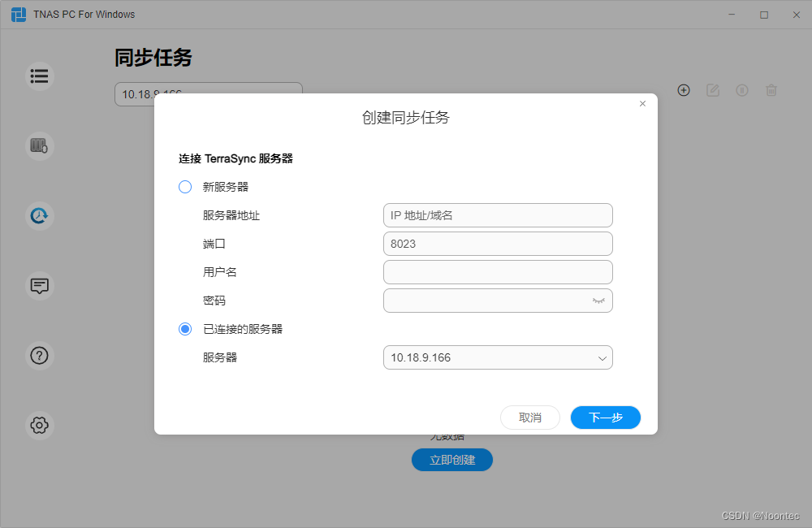Click the 连接 TerraSync 服务器 heading
Image resolution: width=812 pixels, height=528 pixels.
coord(235,158)
